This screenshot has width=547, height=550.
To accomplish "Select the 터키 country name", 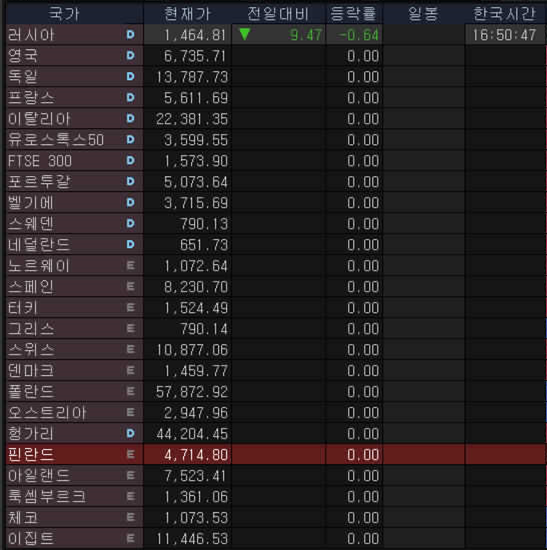I will [23, 308].
